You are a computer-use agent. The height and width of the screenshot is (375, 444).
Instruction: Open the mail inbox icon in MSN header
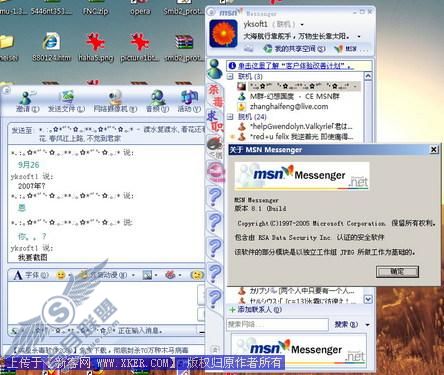click(248, 49)
